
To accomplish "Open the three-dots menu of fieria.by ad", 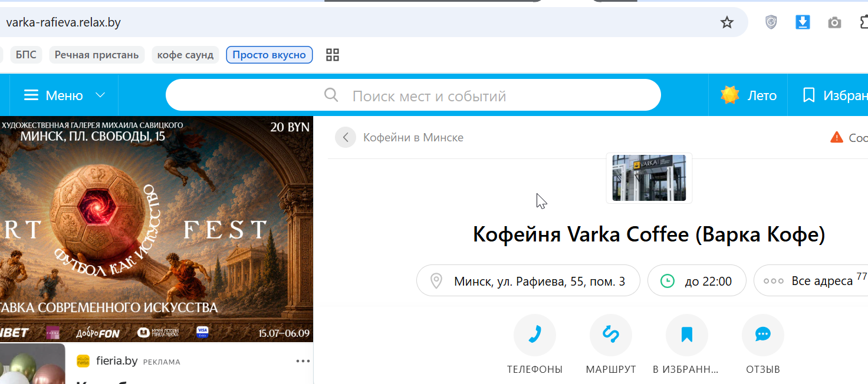I will [x=303, y=361].
